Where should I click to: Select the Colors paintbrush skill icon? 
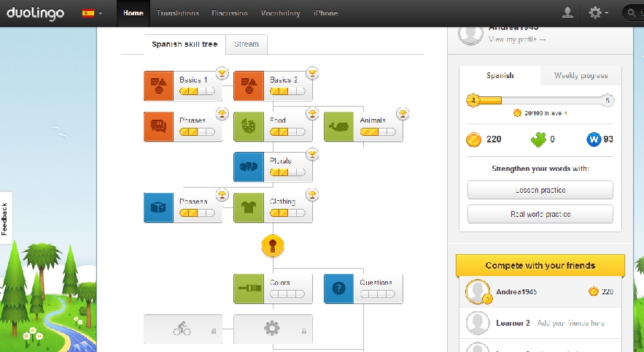[248, 288]
